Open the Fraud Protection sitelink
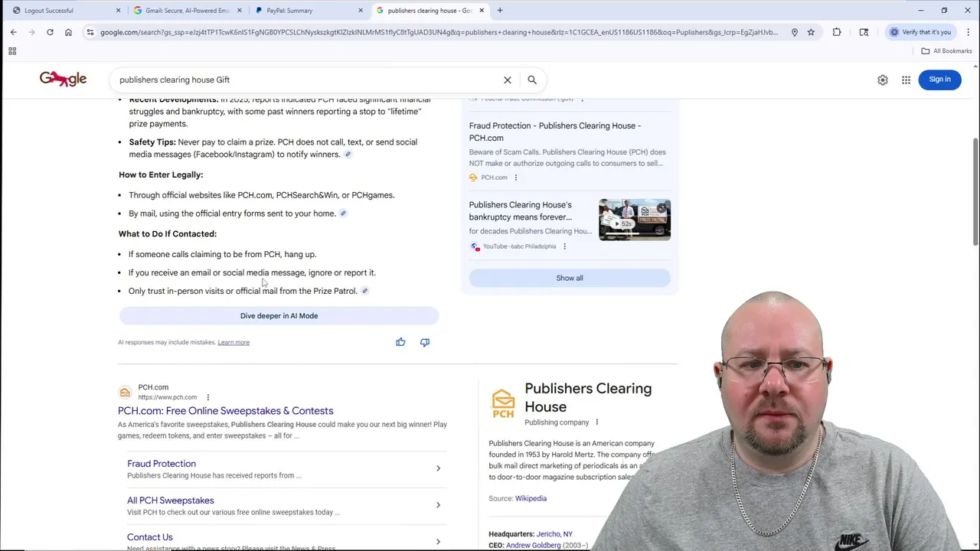 (x=162, y=464)
